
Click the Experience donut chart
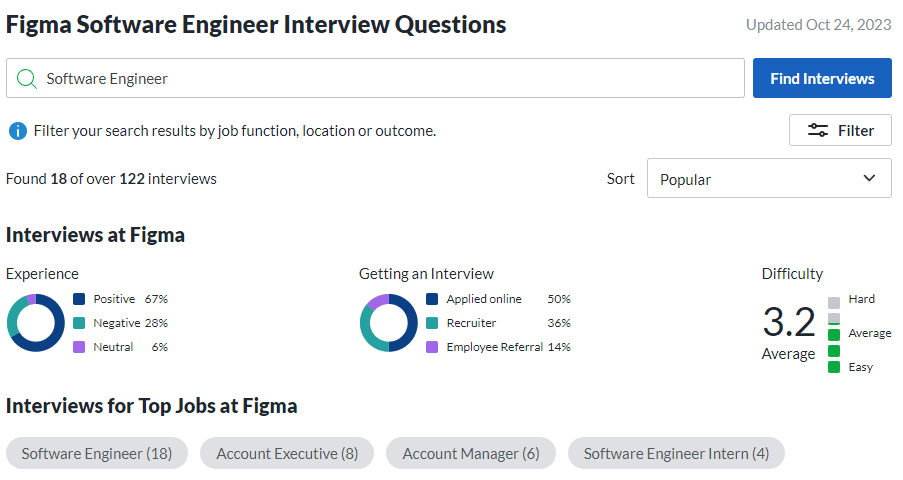pos(36,323)
